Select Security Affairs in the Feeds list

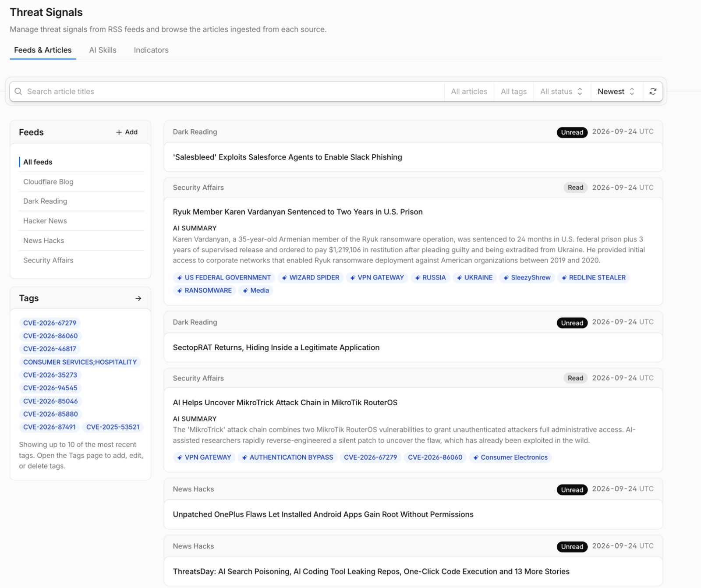(81, 260)
